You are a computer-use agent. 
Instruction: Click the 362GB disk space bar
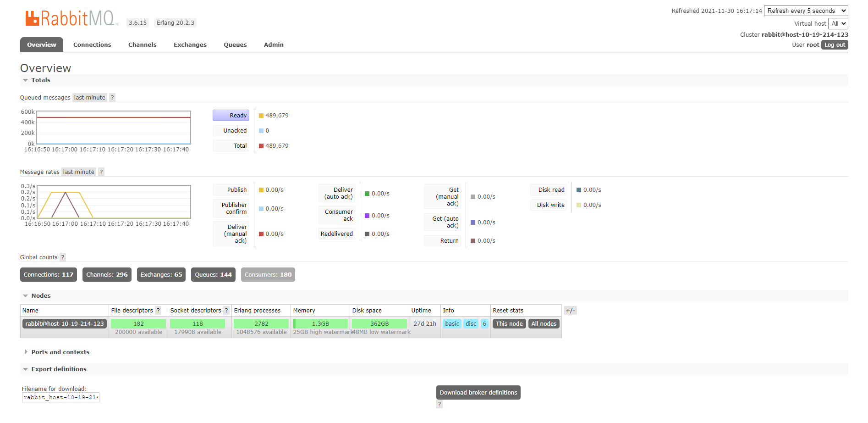(x=379, y=324)
